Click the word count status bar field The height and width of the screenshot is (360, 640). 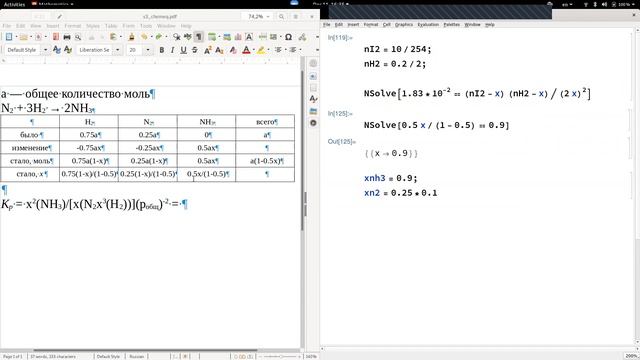53,356
